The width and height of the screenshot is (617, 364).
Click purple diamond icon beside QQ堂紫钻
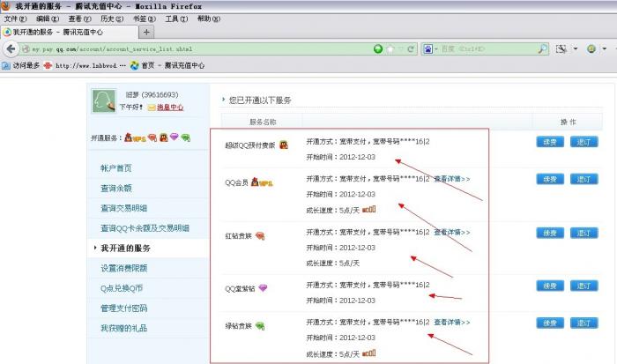(x=263, y=288)
